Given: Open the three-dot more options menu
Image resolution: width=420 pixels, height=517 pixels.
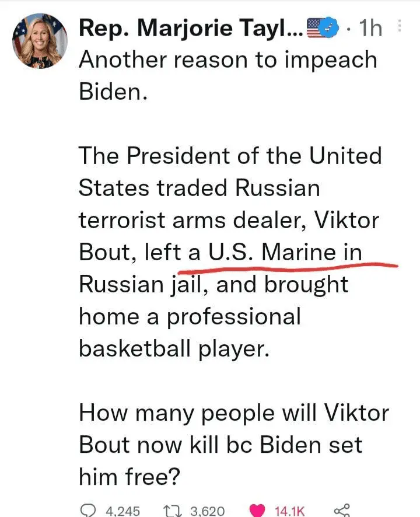Looking at the screenshot, I should click(x=400, y=26).
